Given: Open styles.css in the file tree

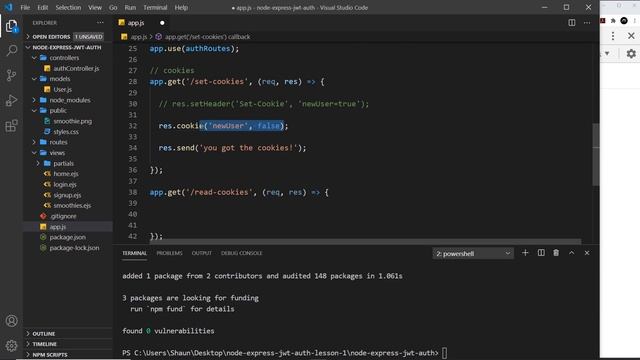Looking at the screenshot, I should [x=66, y=132].
